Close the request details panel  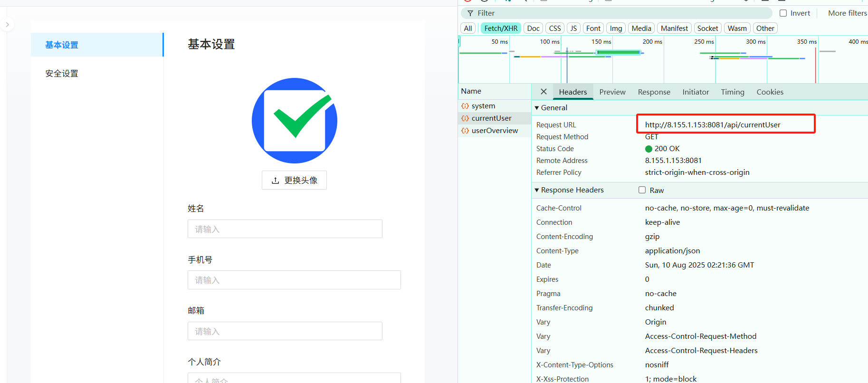click(544, 92)
